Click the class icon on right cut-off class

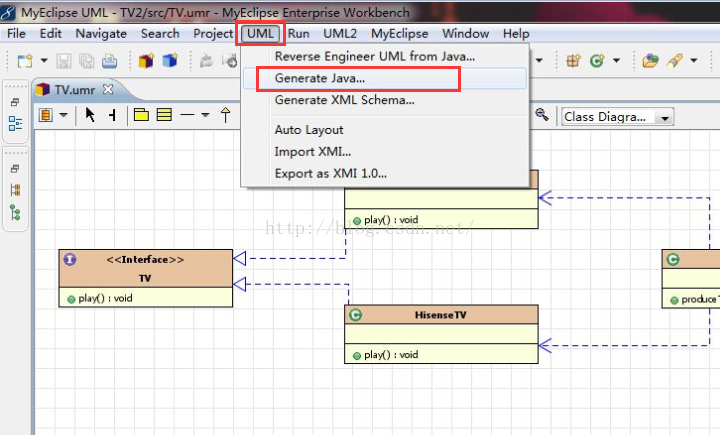(x=673, y=260)
